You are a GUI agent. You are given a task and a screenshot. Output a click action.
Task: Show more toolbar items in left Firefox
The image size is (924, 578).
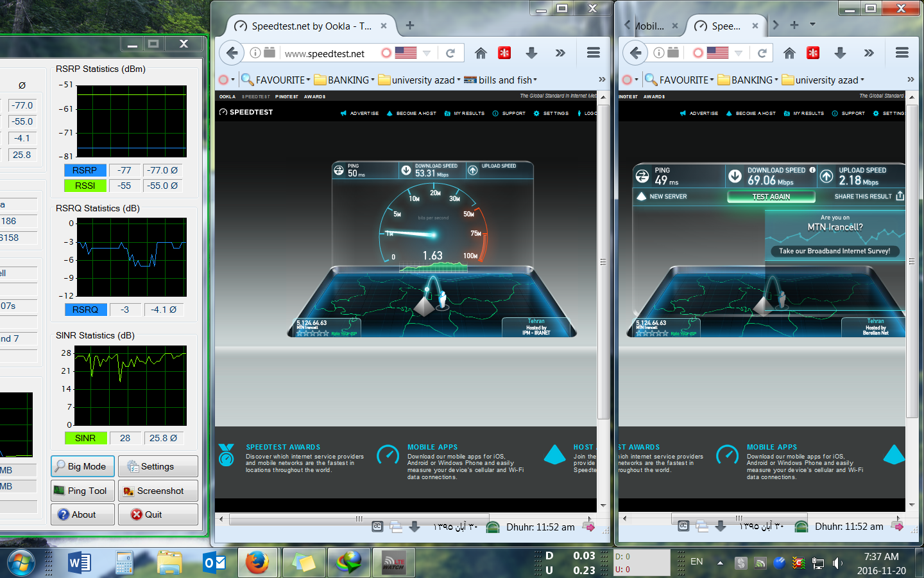[560, 53]
